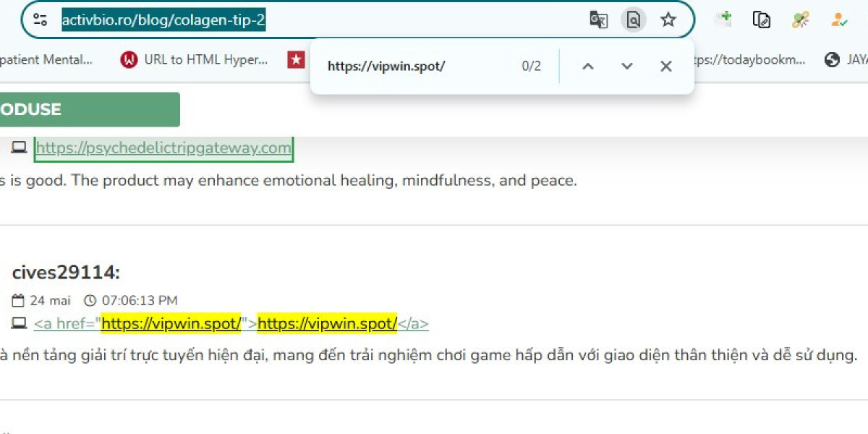Go to next find result with down arrow
Image resolution: width=868 pixels, height=434 pixels.
627,67
